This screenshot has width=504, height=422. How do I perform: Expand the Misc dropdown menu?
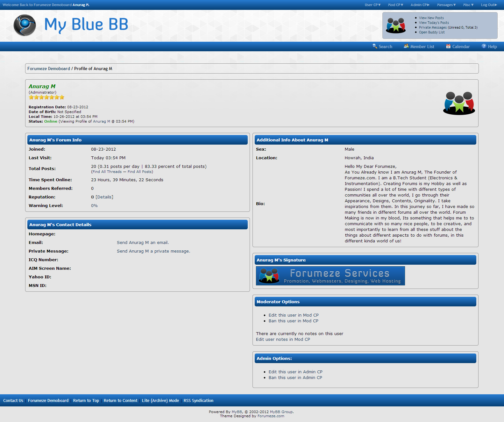pos(468,5)
